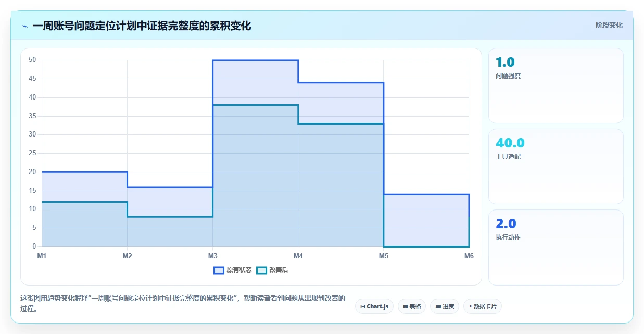Click the value 1.0
644x334 pixels.
click(x=505, y=63)
